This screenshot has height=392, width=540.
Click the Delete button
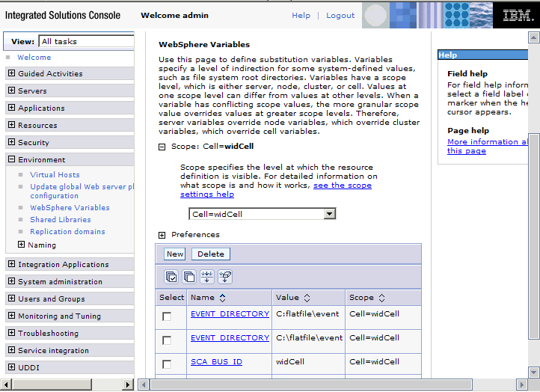click(x=210, y=254)
